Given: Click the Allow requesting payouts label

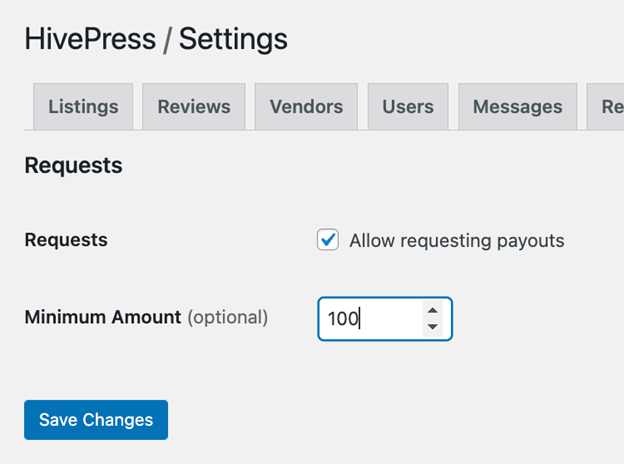Looking at the screenshot, I should tap(457, 240).
